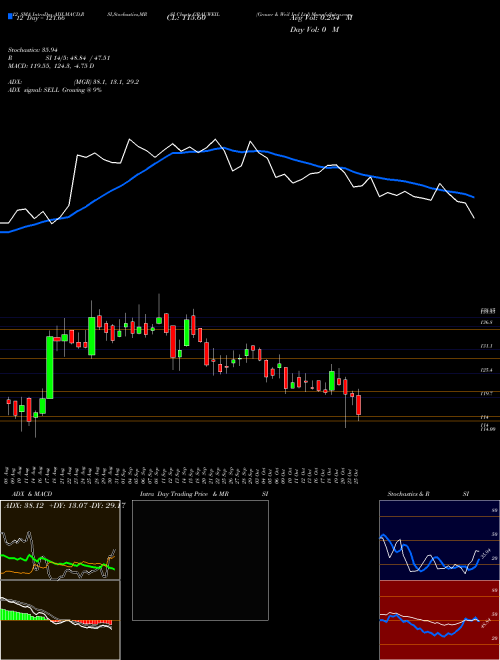Click the "MACD: 119.55, 124.3, -4.75 D" line
The width and height of the screenshot is (500, 660).
[x=51, y=66]
